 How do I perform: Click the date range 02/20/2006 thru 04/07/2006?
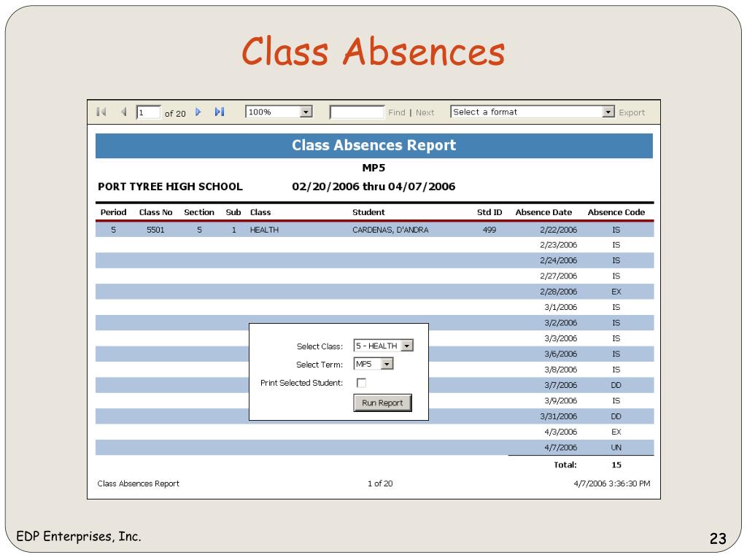[373, 187]
